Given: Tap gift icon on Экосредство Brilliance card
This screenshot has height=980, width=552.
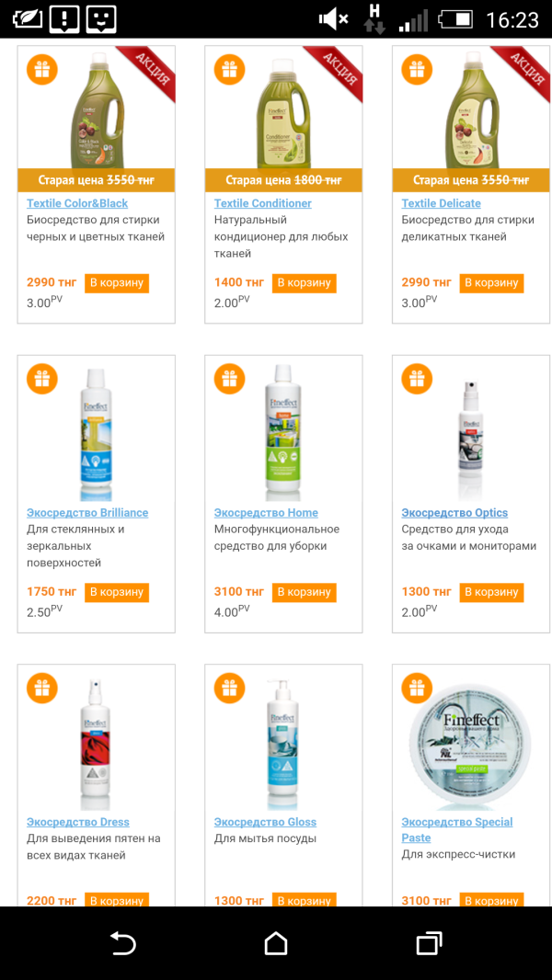Looking at the screenshot, I should (42, 379).
